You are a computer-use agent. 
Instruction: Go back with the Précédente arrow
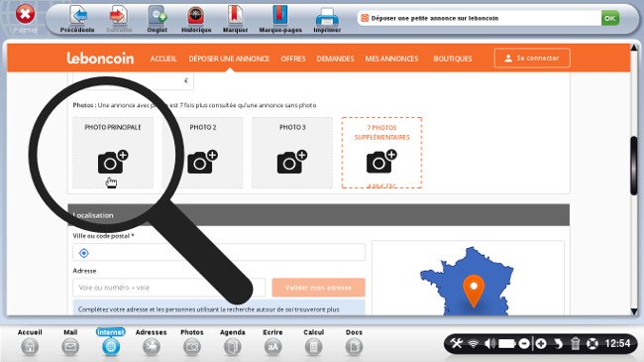77,19
